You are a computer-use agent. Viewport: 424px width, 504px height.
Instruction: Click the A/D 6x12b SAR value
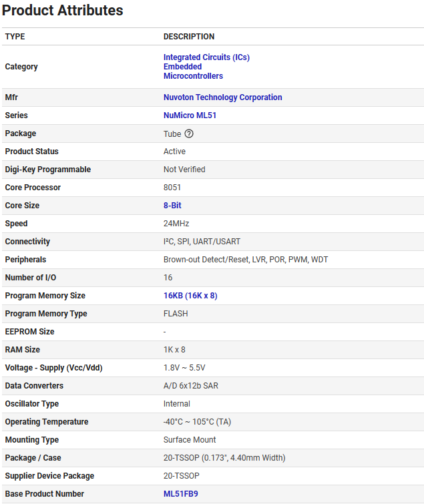click(190, 386)
